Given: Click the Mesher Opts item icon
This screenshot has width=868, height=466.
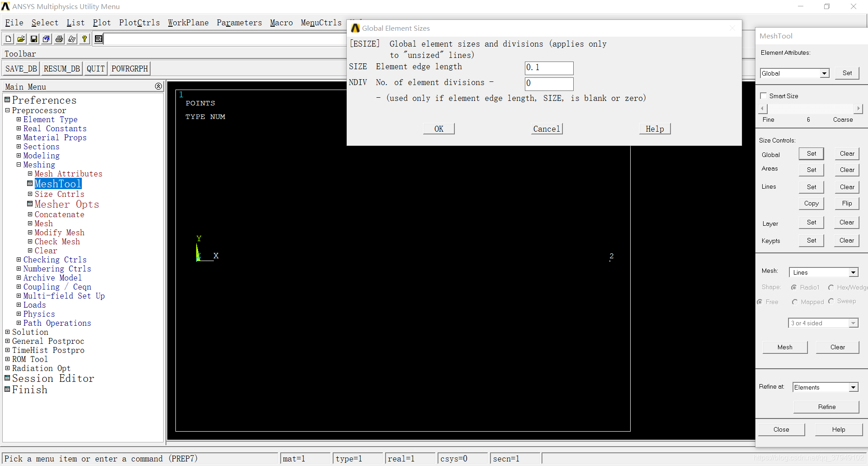Looking at the screenshot, I should (x=30, y=204).
